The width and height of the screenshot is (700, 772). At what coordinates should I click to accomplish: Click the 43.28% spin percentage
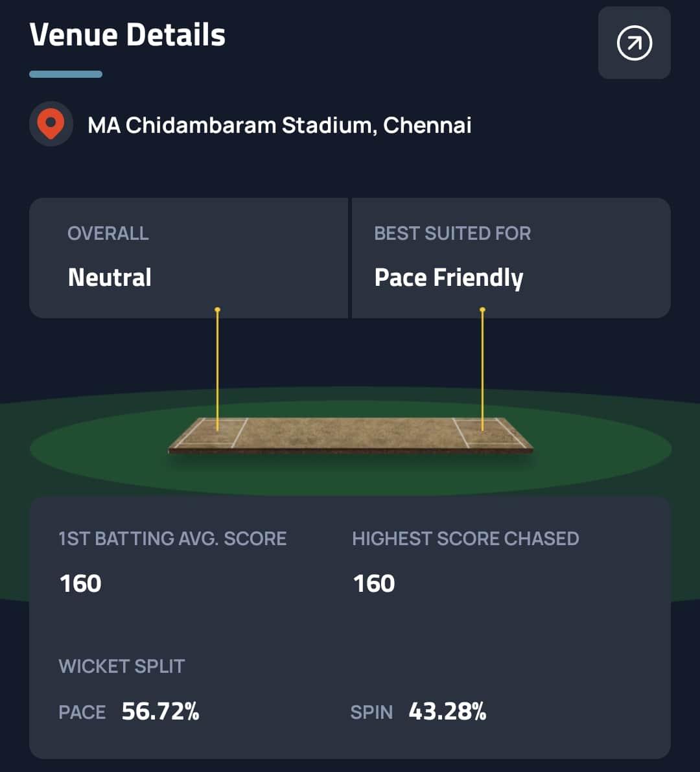pyautogui.click(x=447, y=712)
